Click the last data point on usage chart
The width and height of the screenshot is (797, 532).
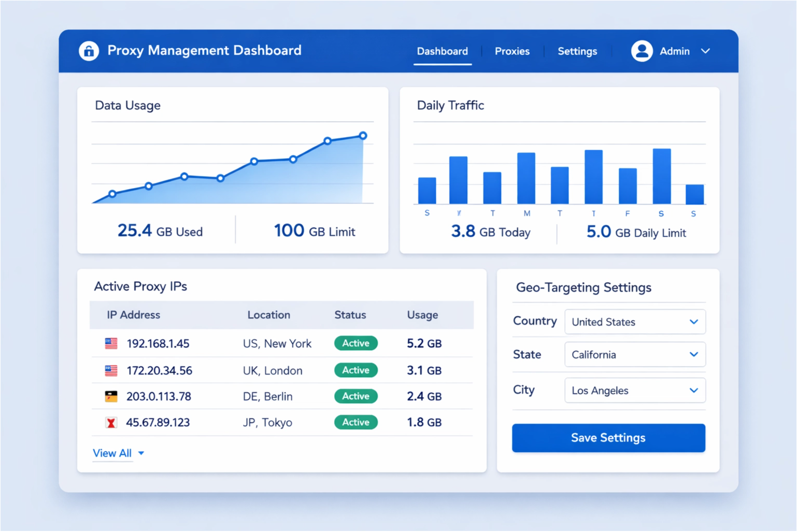pos(363,136)
